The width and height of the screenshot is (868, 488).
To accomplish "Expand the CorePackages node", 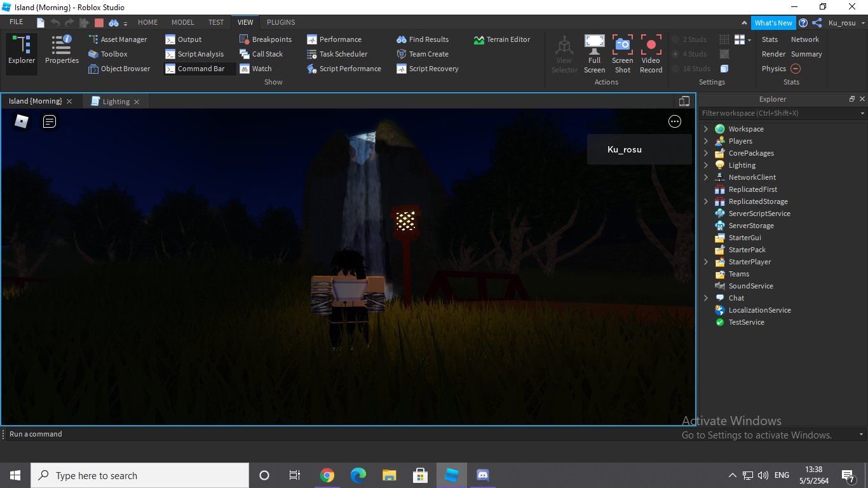I will [x=705, y=153].
